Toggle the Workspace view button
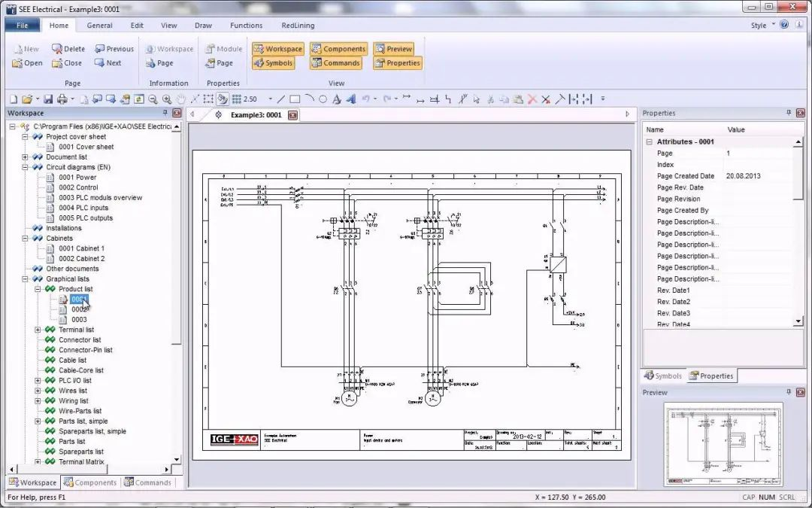Image resolution: width=812 pixels, height=508 pixels. pyautogui.click(x=277, y=49)
